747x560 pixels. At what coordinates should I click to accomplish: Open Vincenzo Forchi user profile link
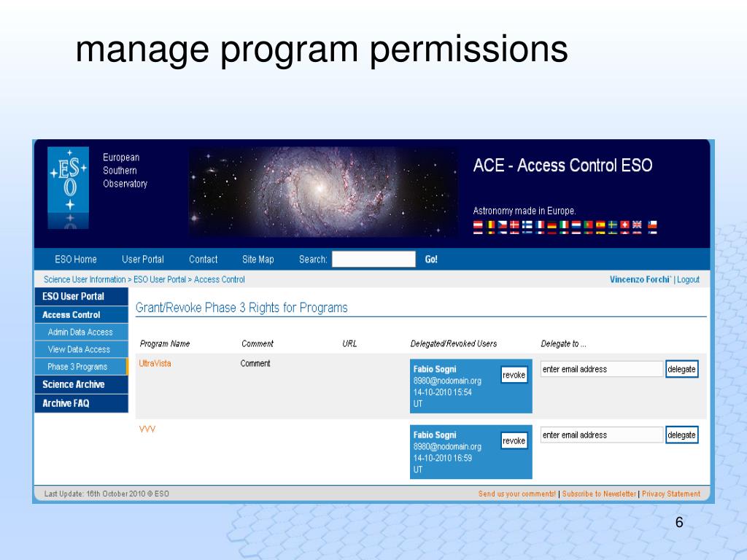(x=640, y=279)
